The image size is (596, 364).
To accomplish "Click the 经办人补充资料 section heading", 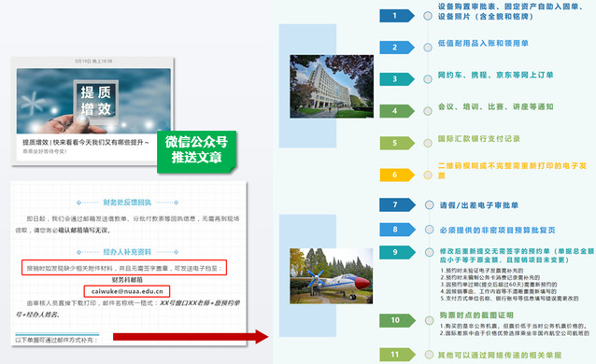I will (x=127, y=252).
